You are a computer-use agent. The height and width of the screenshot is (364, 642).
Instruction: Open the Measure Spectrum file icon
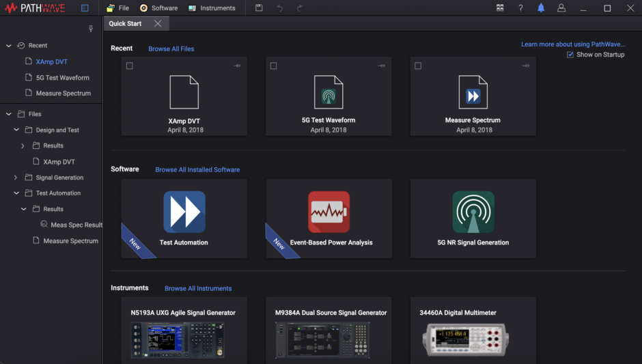coord(473,92)
